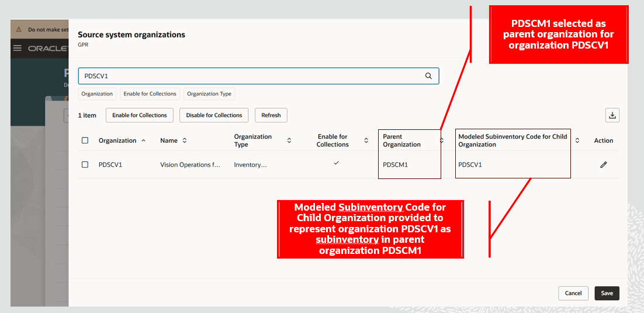This screenshot has width=644, height=313.
Task: Click the Save button
Action: coord(607,293)
